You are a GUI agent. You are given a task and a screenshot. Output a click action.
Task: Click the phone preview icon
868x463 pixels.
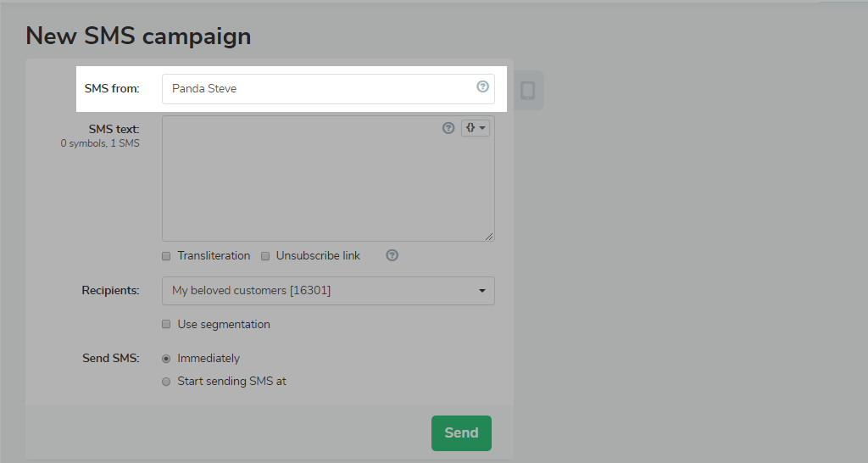[x=527, y=90]
